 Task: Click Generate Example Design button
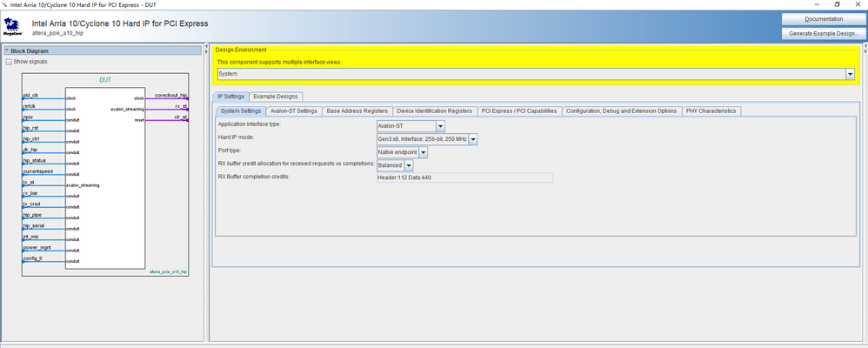click(x=823, y=33)
